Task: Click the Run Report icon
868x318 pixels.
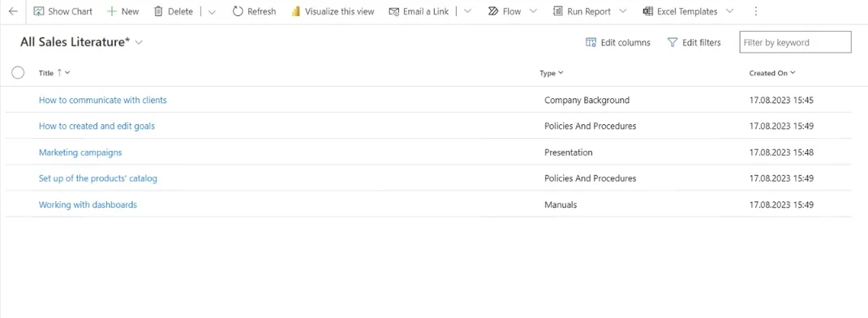Action: point(558,11)
